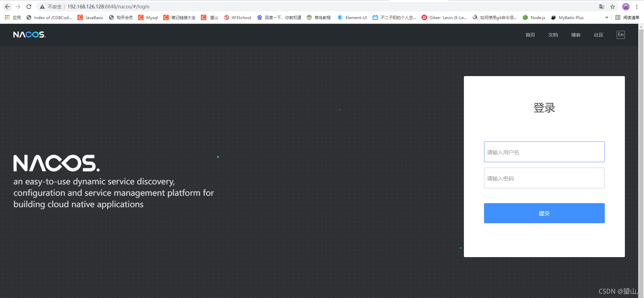Image resolution: width=644 pixels, height=298 pixels.
Task: Open 社区 in Nacos navigation
Action: 598,35
